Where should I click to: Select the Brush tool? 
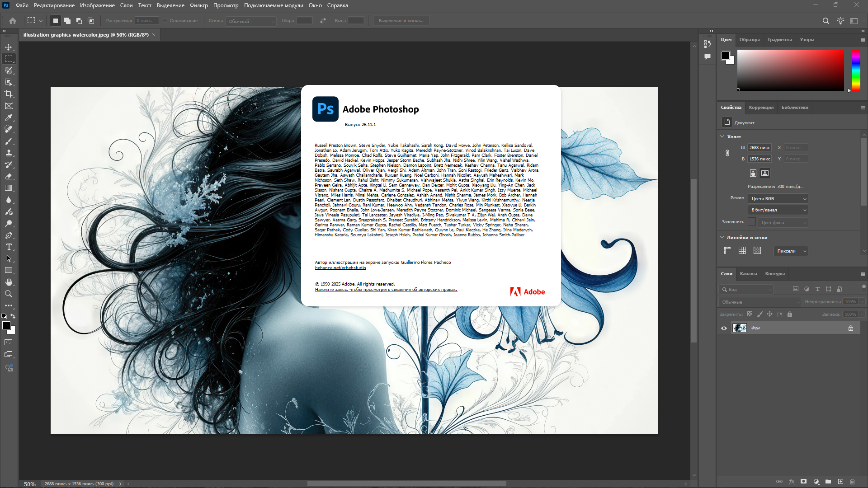click(9, 141)
